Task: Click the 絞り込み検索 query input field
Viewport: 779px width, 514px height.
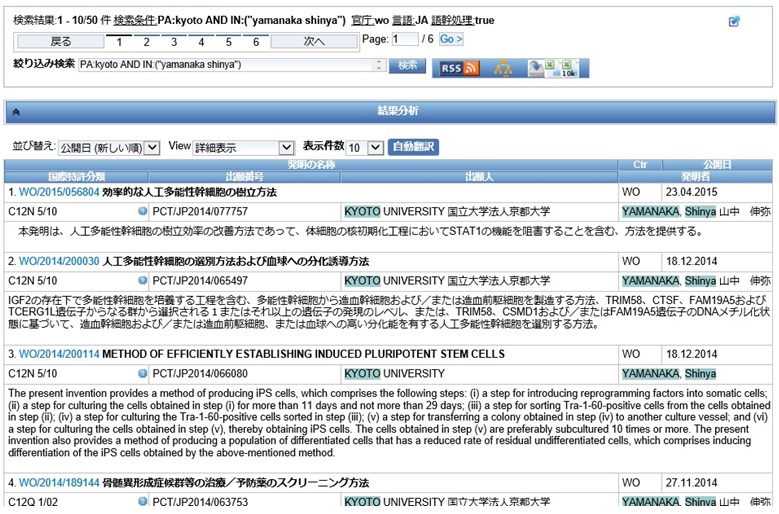Action: [232, 65]
